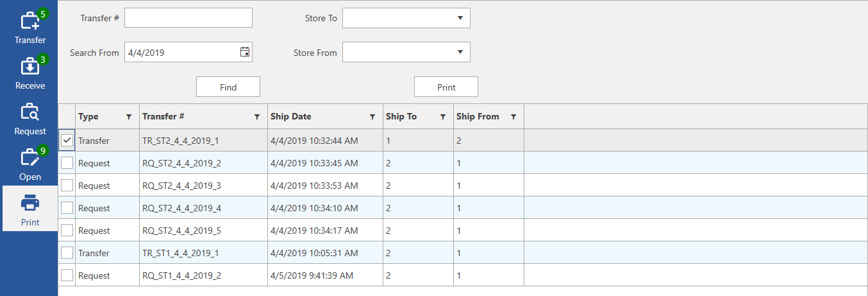
Task: Click the Open briefcase pencil icon
Action: point(30,159)
